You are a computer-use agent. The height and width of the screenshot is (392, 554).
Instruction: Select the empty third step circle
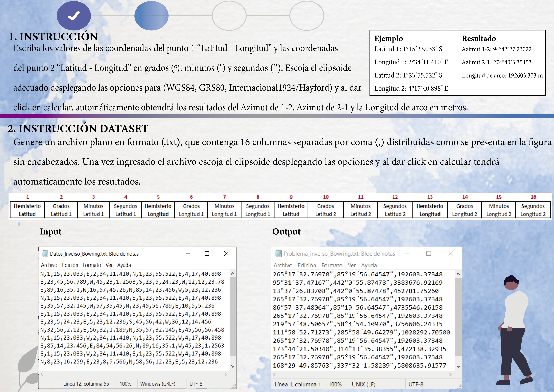click(229, 16)
